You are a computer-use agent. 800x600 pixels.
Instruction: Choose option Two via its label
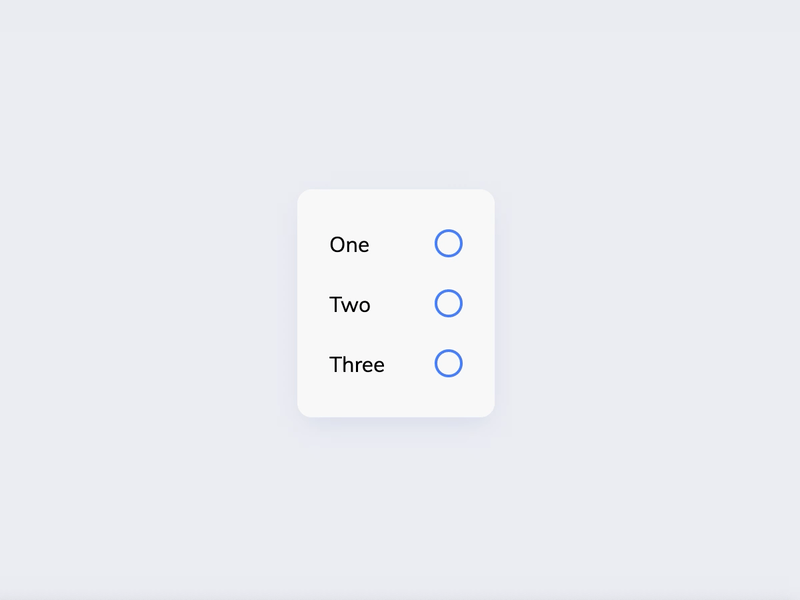[x=350, y=305]
